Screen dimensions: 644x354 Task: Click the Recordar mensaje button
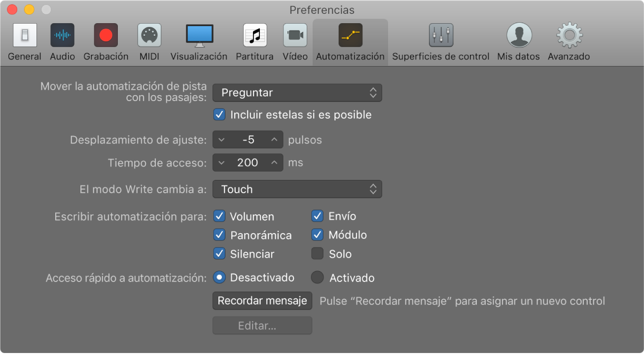coord(262,301)
